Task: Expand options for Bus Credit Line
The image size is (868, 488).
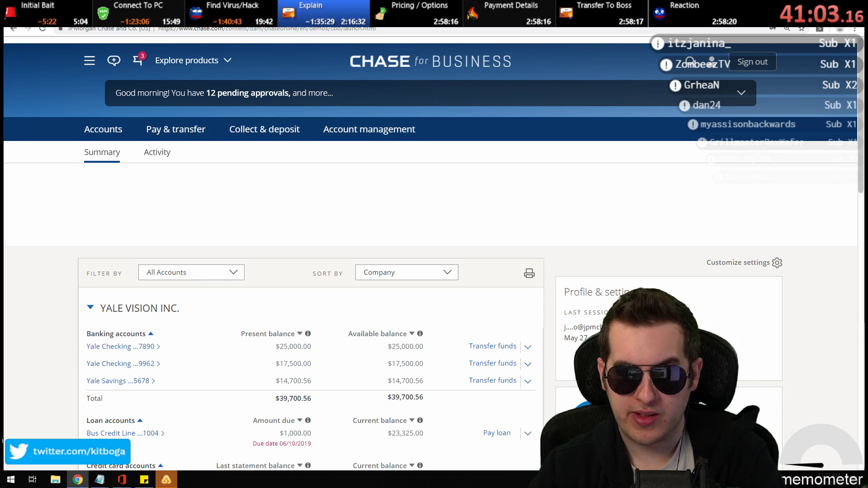Action: 528,433
